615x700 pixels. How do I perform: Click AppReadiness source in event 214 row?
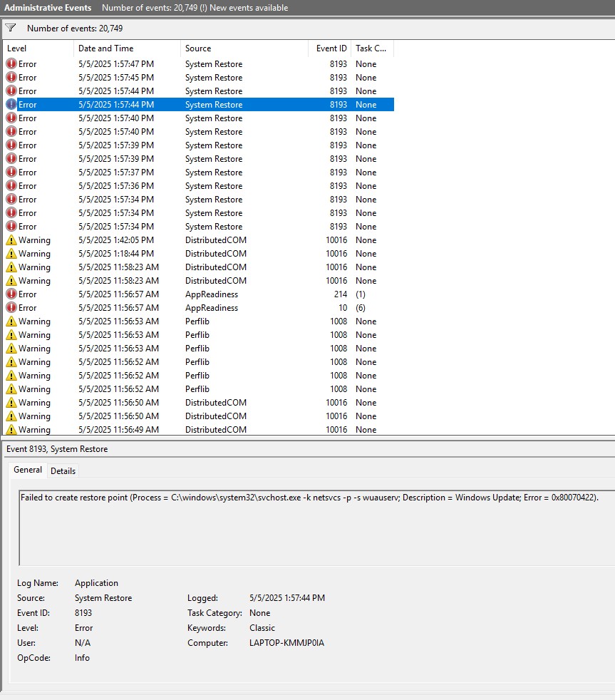pos(212,294)
